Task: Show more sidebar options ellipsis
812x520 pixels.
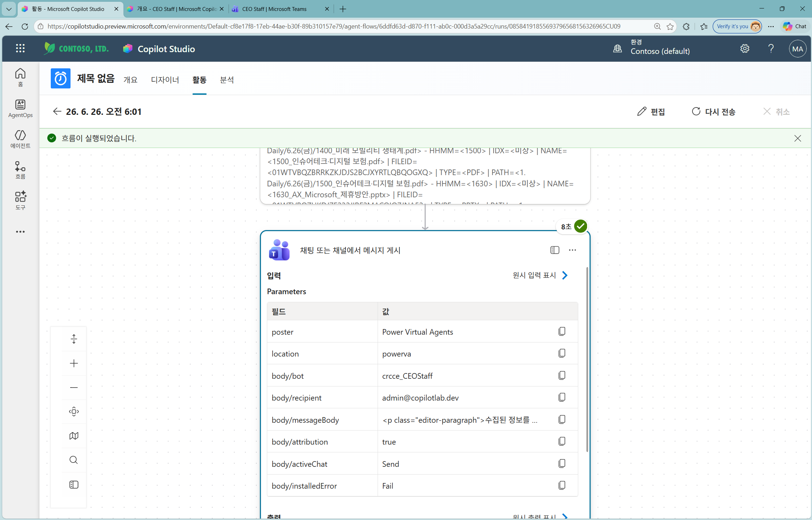Action: tap(20, 232)
